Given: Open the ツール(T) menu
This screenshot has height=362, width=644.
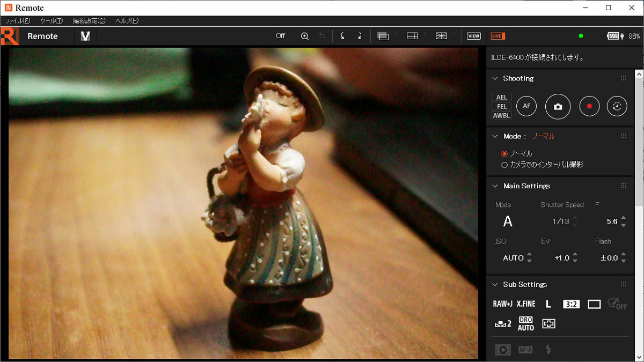Looking at the screenshot, I should point(52,21).
